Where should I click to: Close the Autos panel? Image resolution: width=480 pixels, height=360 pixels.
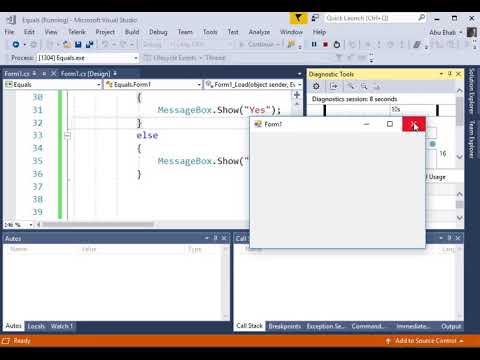coord(224,238)
